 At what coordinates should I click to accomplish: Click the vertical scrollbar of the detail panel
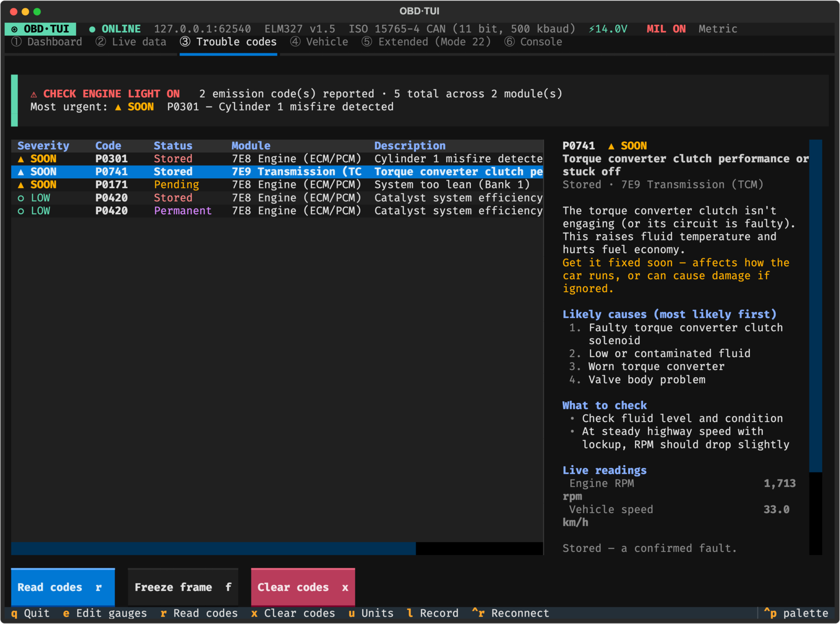click(815, 347)
